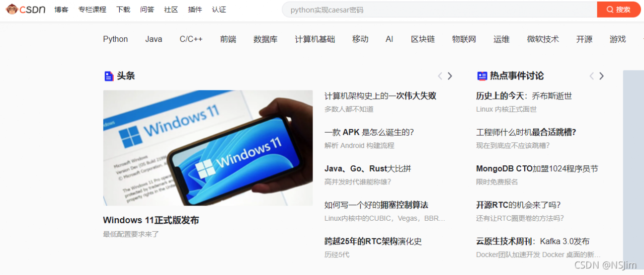The image size is (644, 275).
Task: Select the 游戏 category tab
Action: (x=618, y=39)
